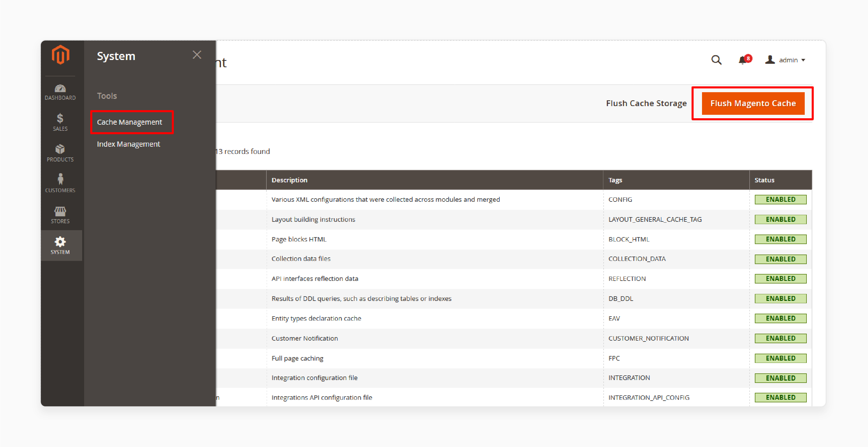
Task: Open Cache Management menu item
Action: click(x=129, y=122)
